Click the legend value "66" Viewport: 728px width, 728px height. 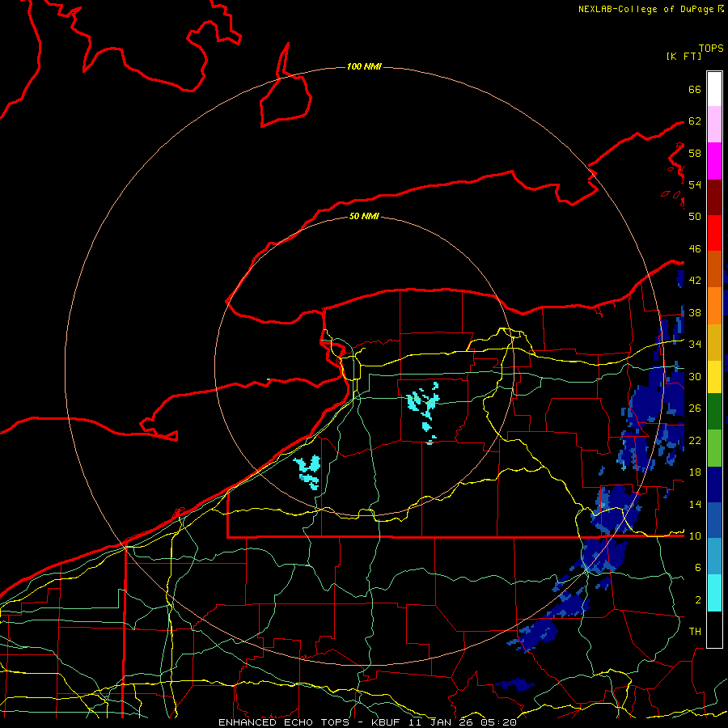(x=695, y=89)
